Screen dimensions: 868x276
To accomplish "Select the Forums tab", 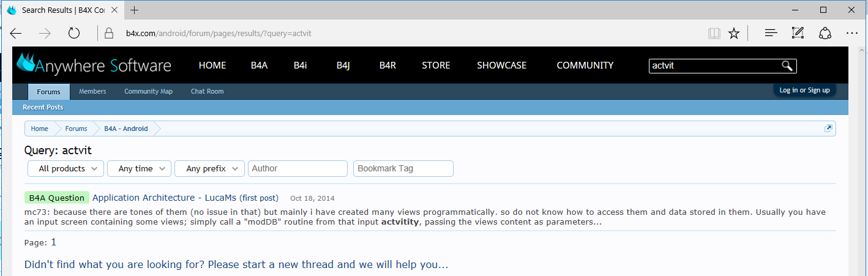I will pos(49,92).
